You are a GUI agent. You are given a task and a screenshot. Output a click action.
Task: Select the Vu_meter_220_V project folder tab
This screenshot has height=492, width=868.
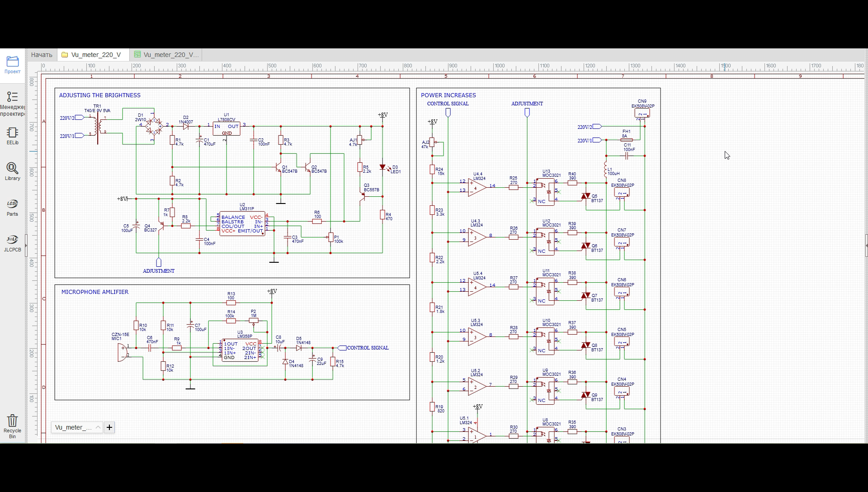(95, 55)
